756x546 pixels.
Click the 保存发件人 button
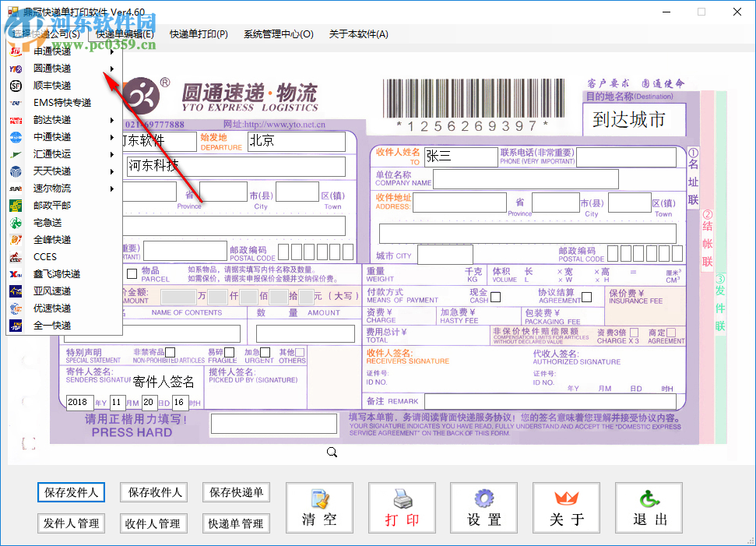pyautogui.click(x=71, y=493)
